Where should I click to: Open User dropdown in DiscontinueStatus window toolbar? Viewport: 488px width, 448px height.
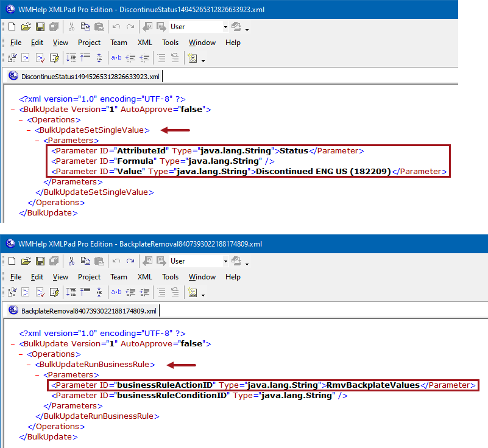[225, 27]
